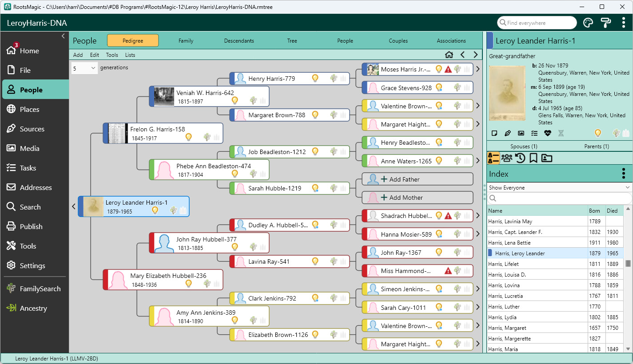Click FamilySearch tree icon on Henry Harris-779

(x=334, y=78)
